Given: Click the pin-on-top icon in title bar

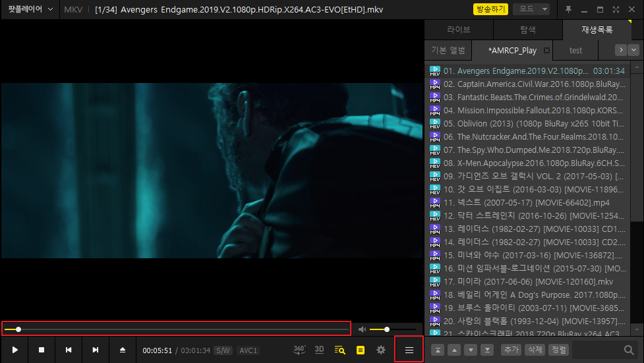Looking at the screenshot, I should tap(569, 10).
